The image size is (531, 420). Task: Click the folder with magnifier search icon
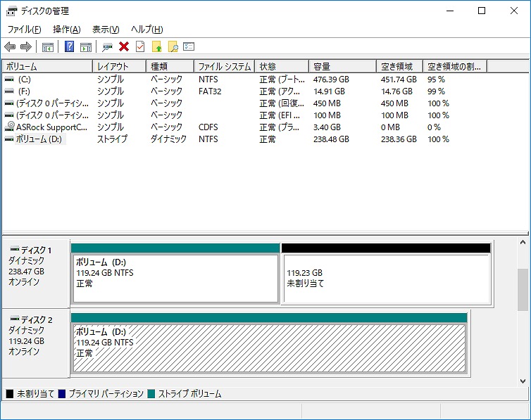click(173, 46)
